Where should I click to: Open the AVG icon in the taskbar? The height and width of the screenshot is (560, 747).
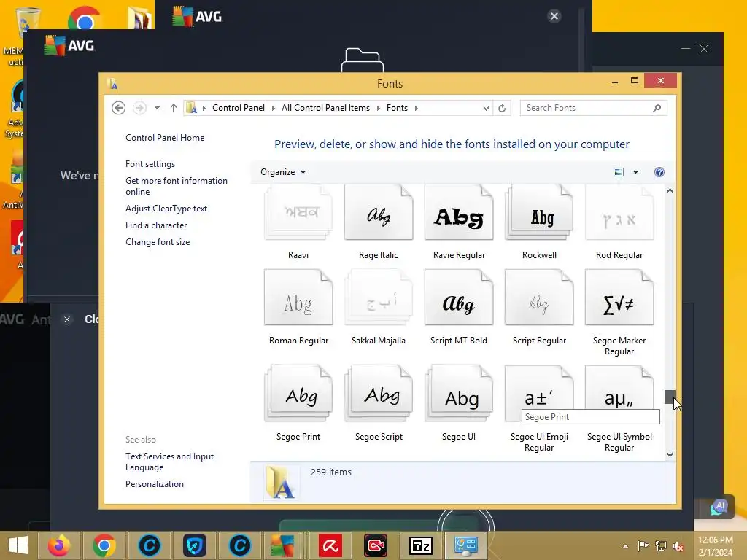[x=282, y=545]
